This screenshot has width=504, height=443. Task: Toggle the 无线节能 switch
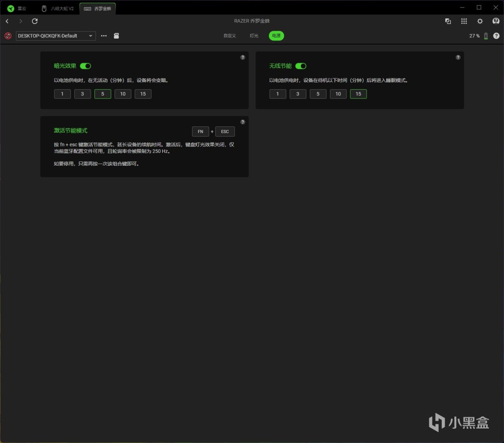click(x=301, y=66)
